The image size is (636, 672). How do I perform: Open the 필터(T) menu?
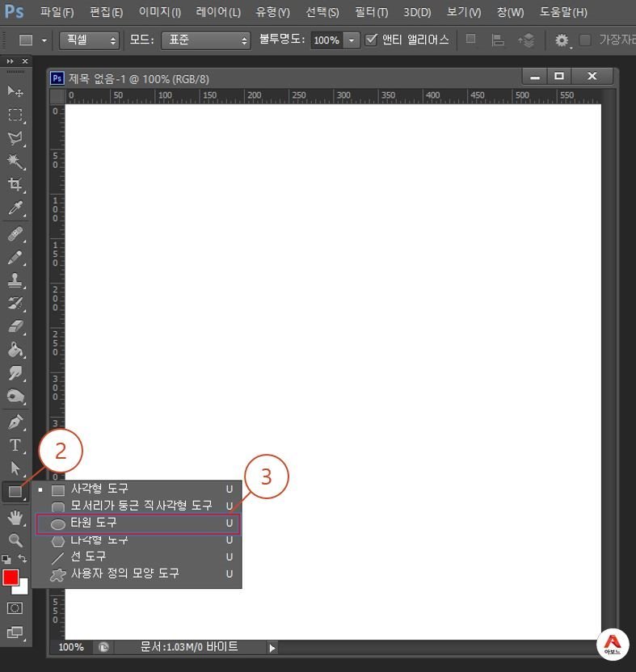point(372,12)
